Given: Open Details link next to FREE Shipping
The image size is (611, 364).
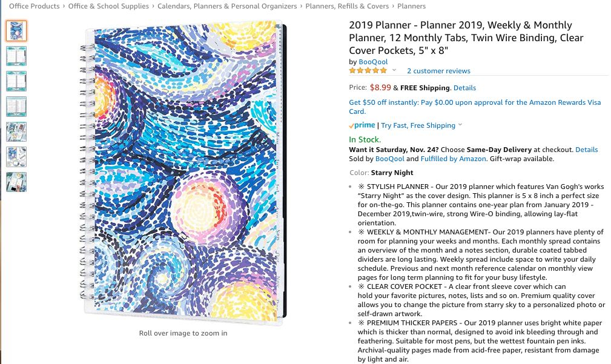Looking at the screenshot, I should [464, 88].
